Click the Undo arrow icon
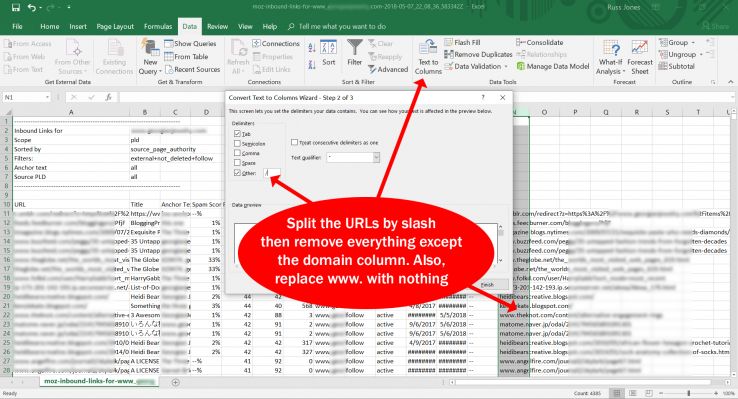Image resolution: width=738 pixels, height=399 pixels. (32, 8)
